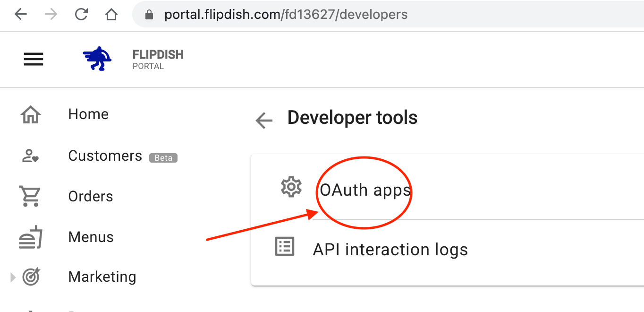Go back using the browser back arrow
This screenshot has height=312, width=644.
21,15
